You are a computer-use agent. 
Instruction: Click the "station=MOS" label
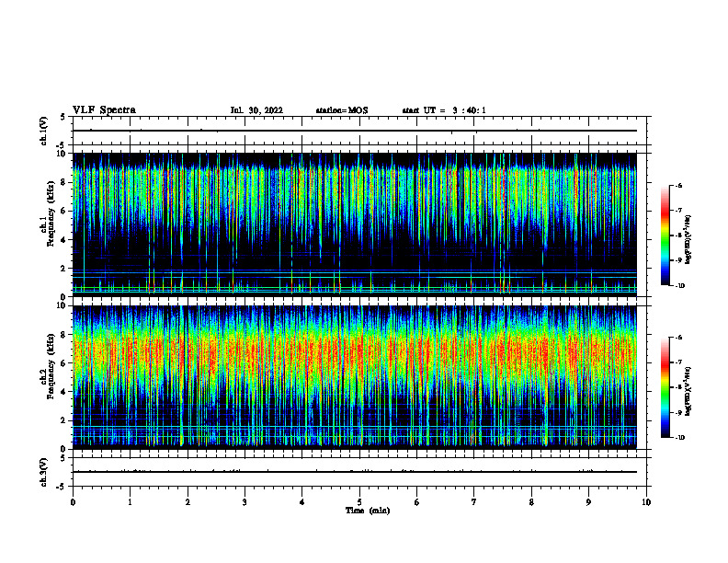pos(342,110)
